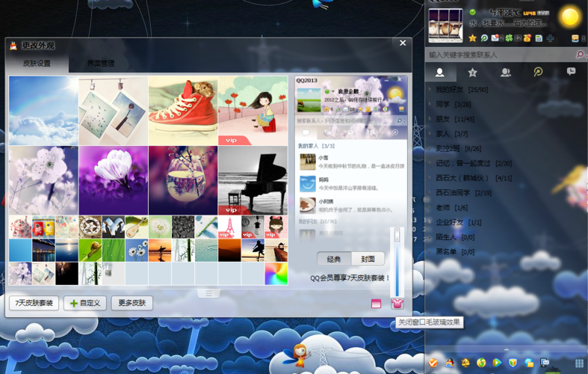Screen dimensions: 588x374
Task: Open the QQ Game penguin icon in bottom bar
Action: [449, 363]
